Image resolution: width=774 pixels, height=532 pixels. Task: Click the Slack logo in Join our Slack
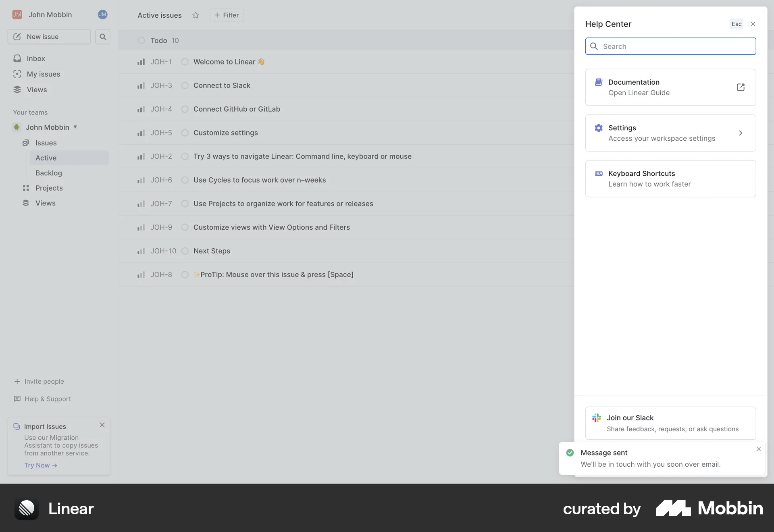tap(597, 418)
